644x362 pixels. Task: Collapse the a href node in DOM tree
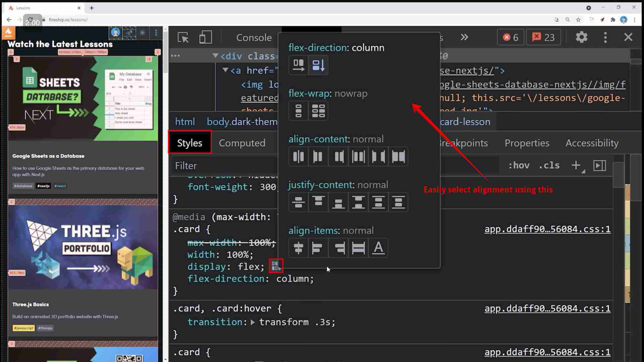click(x=225, y=70)
